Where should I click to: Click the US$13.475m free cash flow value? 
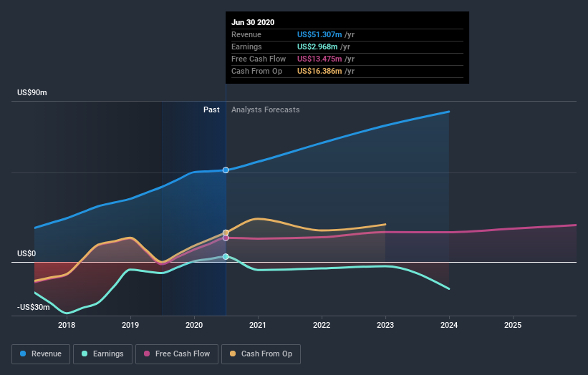[x=319, y=59]
